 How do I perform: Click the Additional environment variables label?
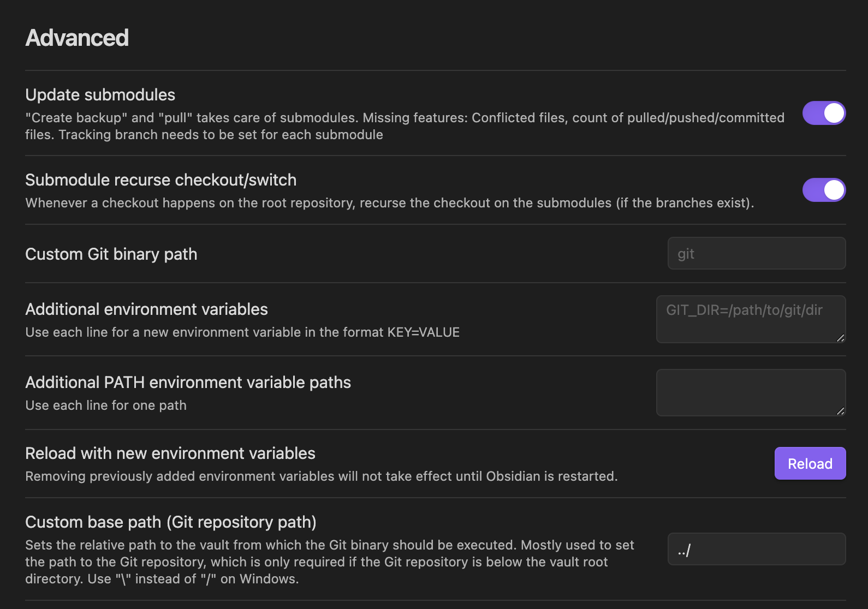[x=146, y=309]
